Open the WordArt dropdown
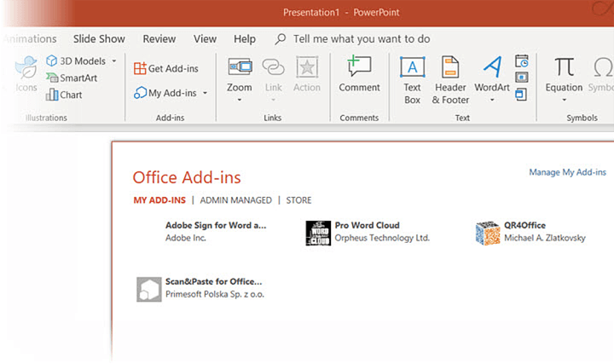 492,100
